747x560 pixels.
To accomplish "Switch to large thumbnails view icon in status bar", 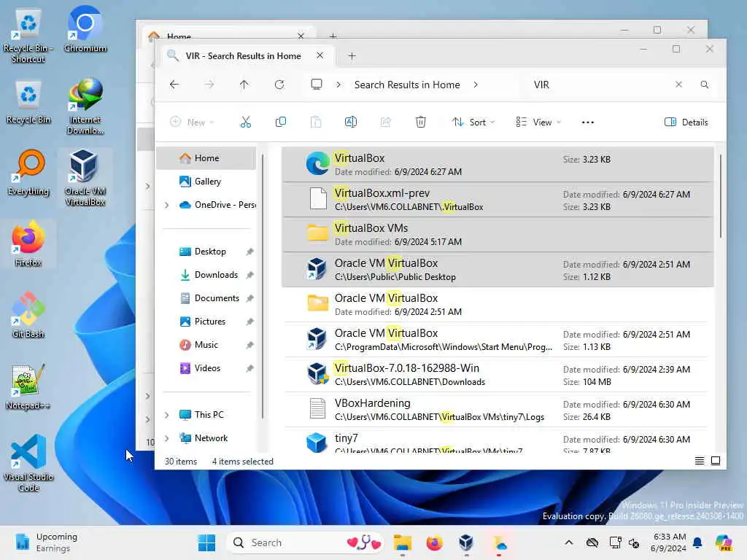I will coord(716,461).
